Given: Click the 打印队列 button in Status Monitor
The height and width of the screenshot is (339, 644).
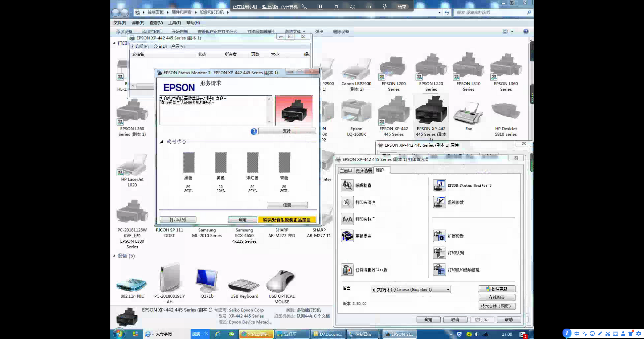Looking at the screenshot, I should click(x=178, y=220).
